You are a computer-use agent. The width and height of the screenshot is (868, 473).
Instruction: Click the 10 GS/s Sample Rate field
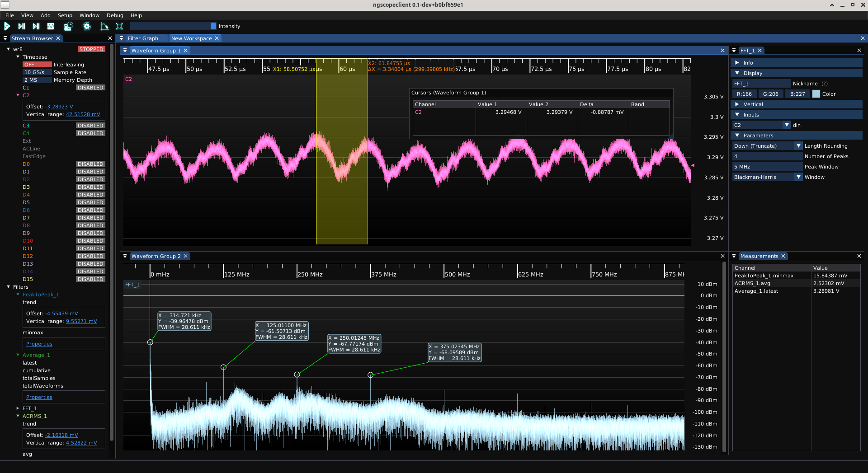click(x=37, y=72)
